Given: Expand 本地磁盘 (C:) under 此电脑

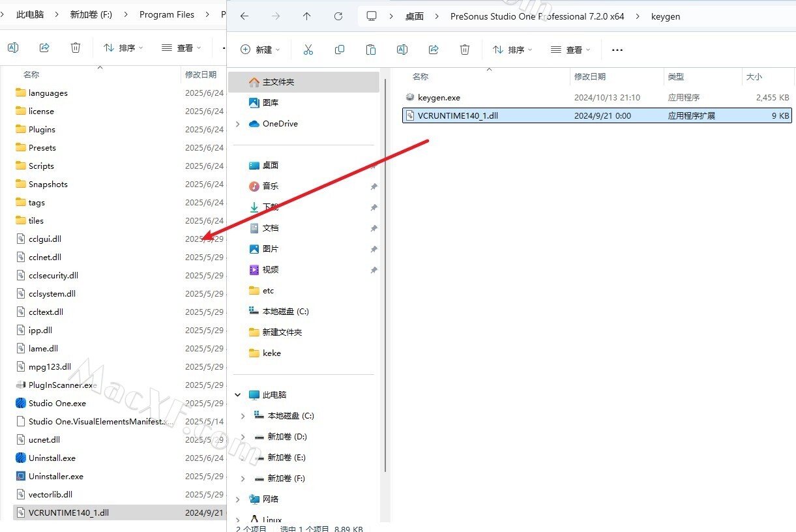Looking at the screenshot, I should (x=243, y=416).
